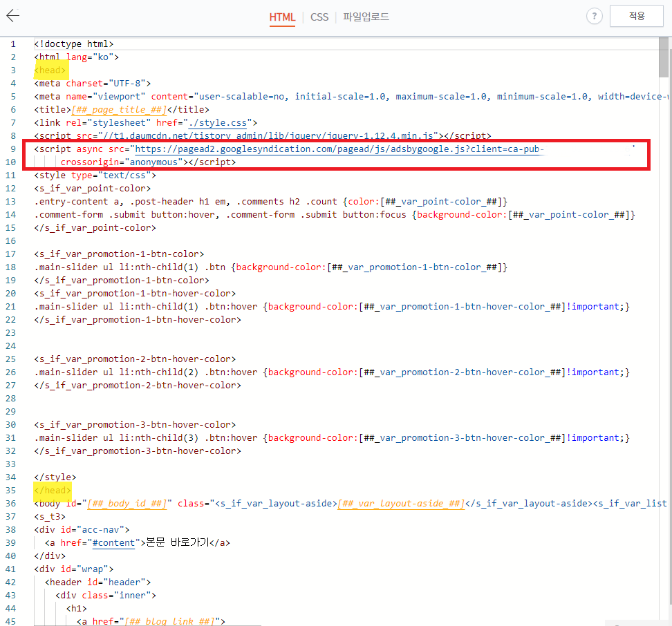Click the opening <s_if_var_promotion-1-btn-hover-color> tag
This screenshot has height=626, width=672.
(x=135, y=294)
